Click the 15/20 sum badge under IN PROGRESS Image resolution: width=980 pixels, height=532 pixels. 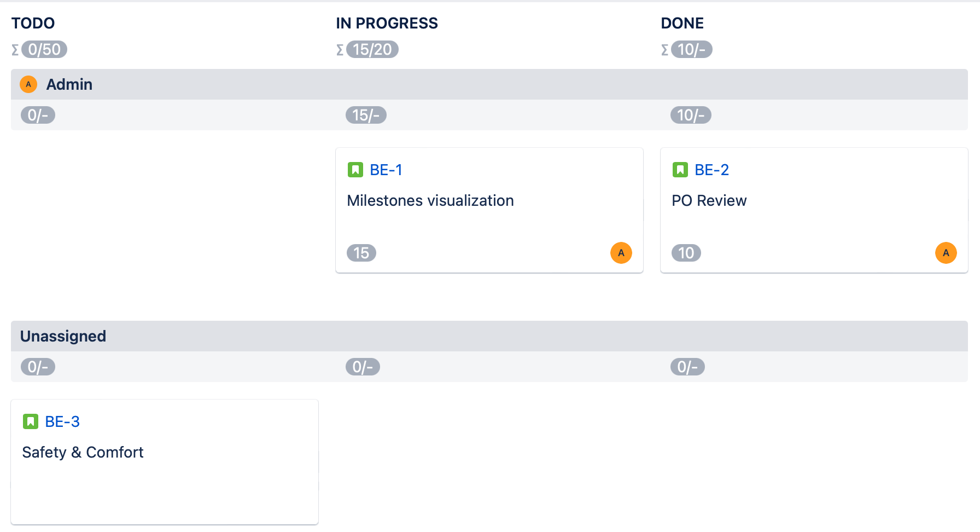click(x=372, y=50)
